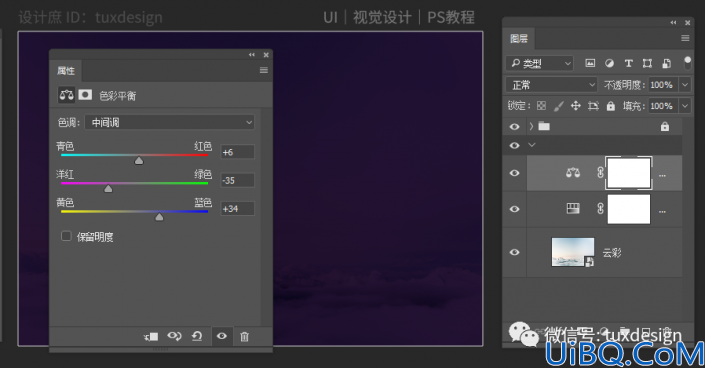Enable the 保留明度 checkbox
Image resolution: width=705 pixels, height=368 pixels.
pos(66,236)
